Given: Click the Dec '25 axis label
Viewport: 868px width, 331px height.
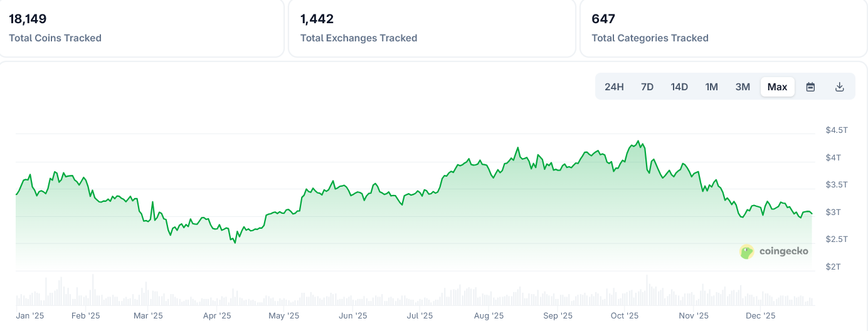Looking at the screenshot, I should tap(761, 315).
